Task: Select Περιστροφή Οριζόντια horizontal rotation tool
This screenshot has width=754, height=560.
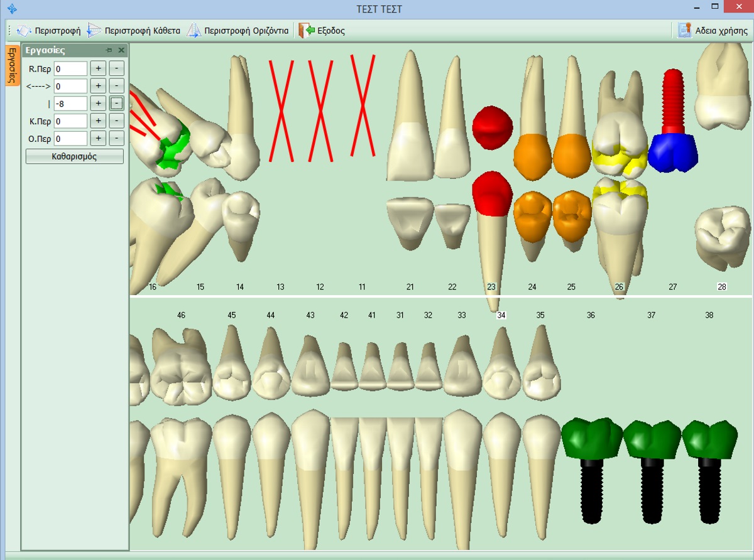Action: point(194,30)
